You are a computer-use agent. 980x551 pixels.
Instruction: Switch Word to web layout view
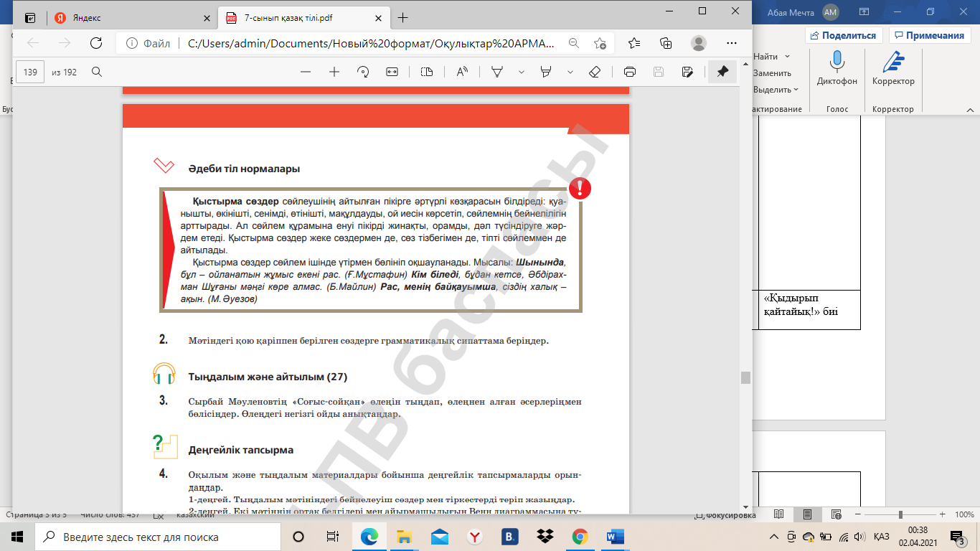(836, 515)
